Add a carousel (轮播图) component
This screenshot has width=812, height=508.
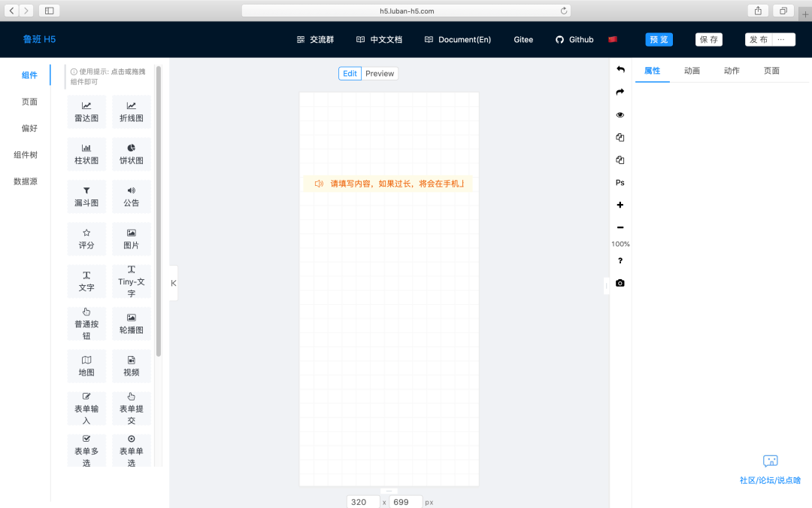pos(131,324)
